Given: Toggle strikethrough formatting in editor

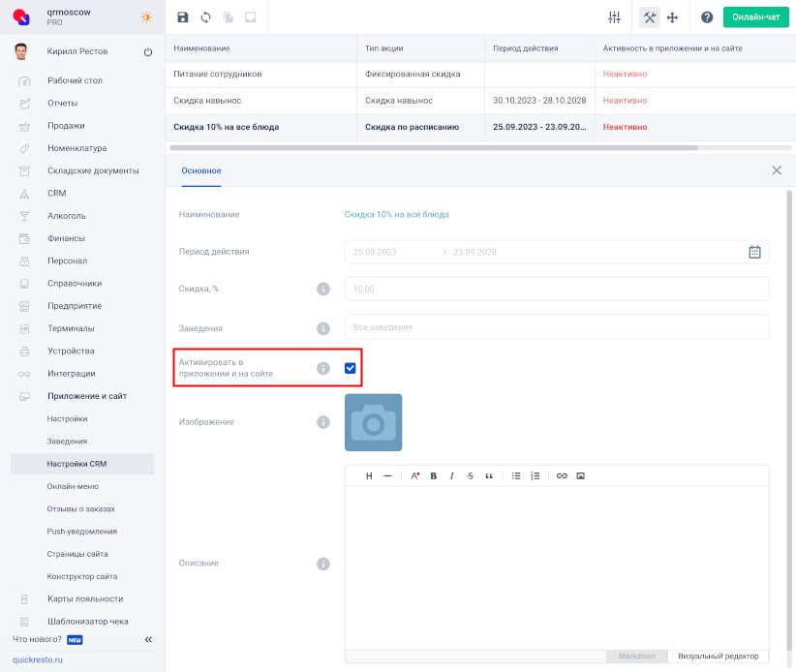Looking at the screenshot, I should pos(471,475).
